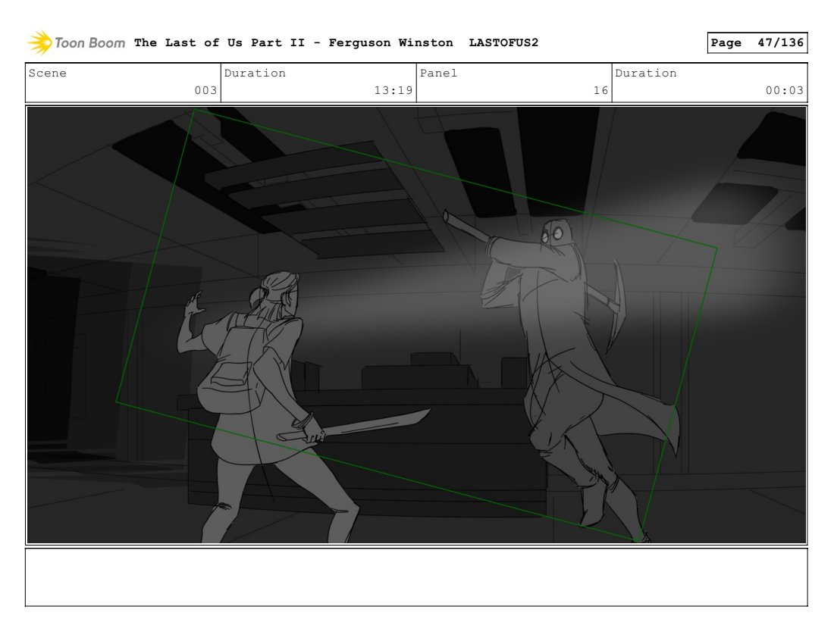Click the 'Scene' header label

(x=47, y=73)
